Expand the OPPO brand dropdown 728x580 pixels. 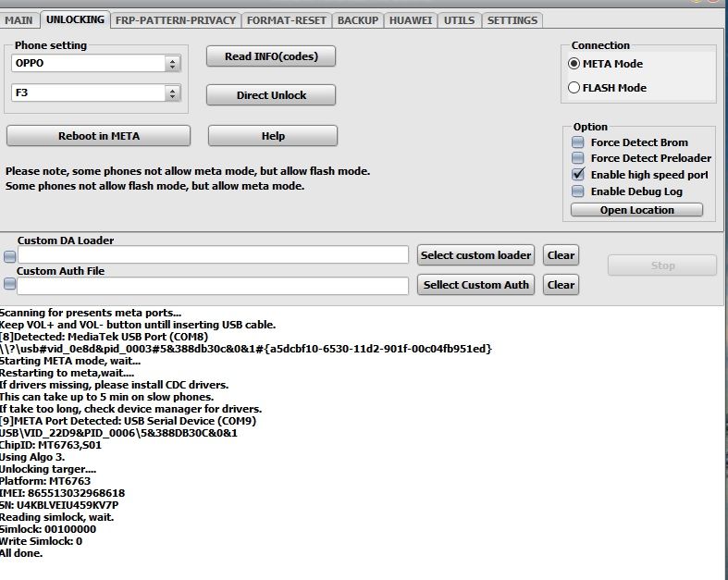pos(172,64)
